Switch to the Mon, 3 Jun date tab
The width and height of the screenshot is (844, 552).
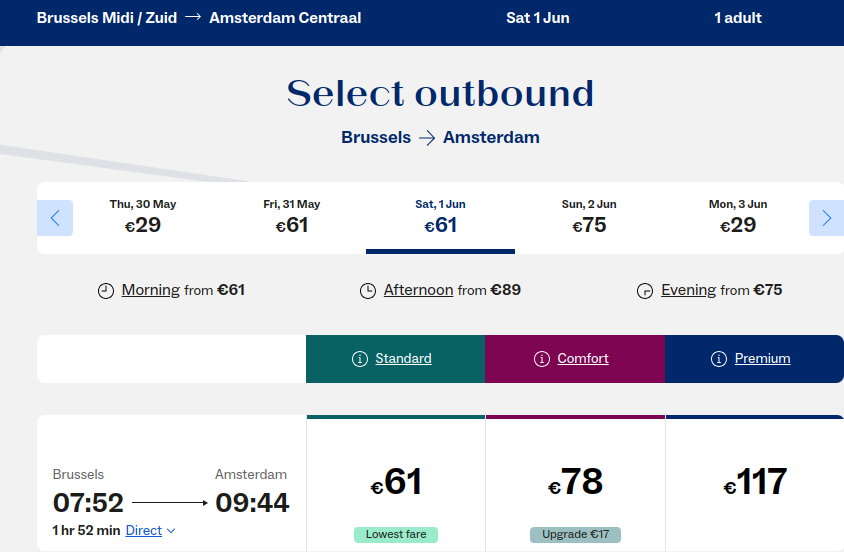point(738,217)
